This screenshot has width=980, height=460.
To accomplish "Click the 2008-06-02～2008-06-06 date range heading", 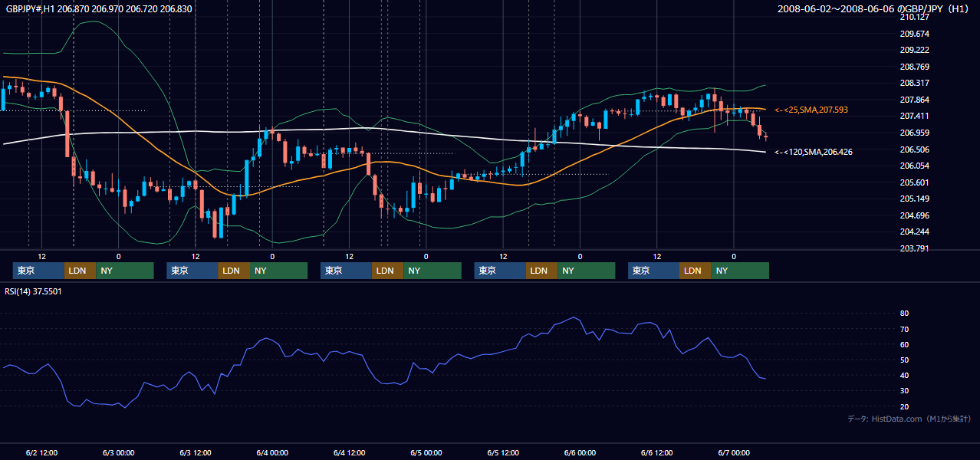I will tap(874, 8).
